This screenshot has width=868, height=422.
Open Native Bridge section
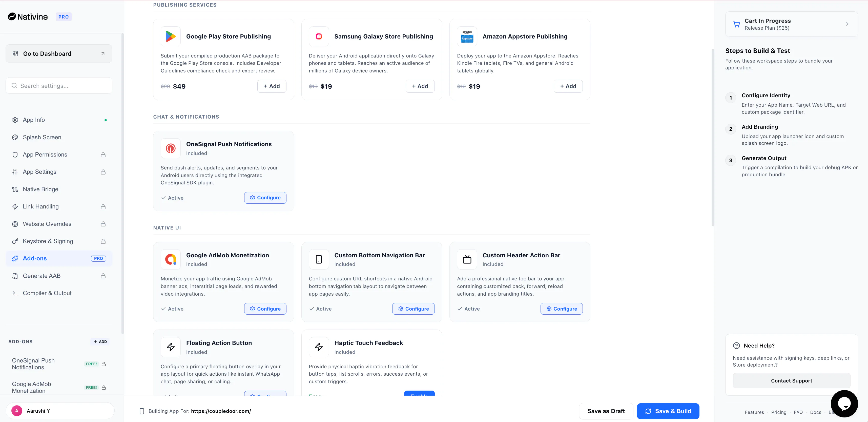click(59, 189)
